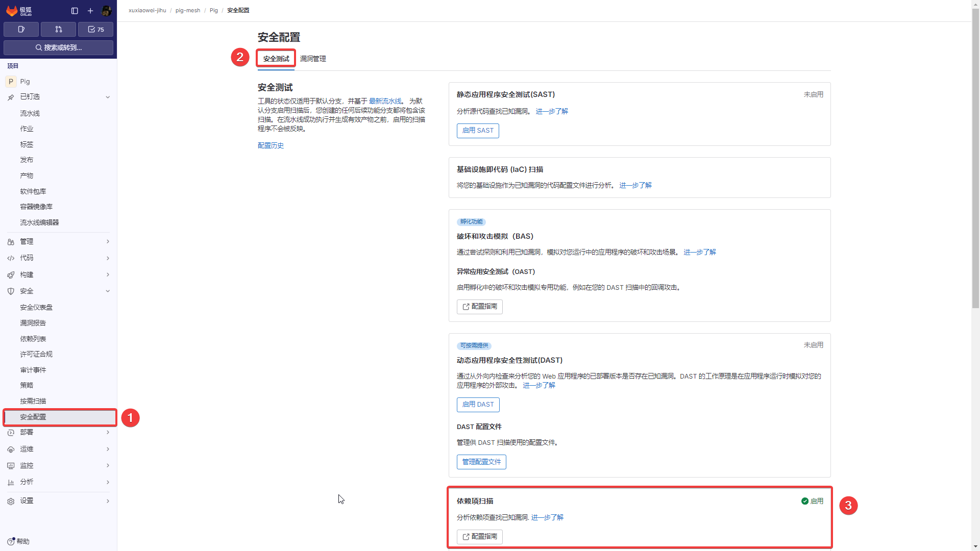Toggle the sidebar collapse icon
Screen dimensions: 980x551
click(x=75, y=11)
